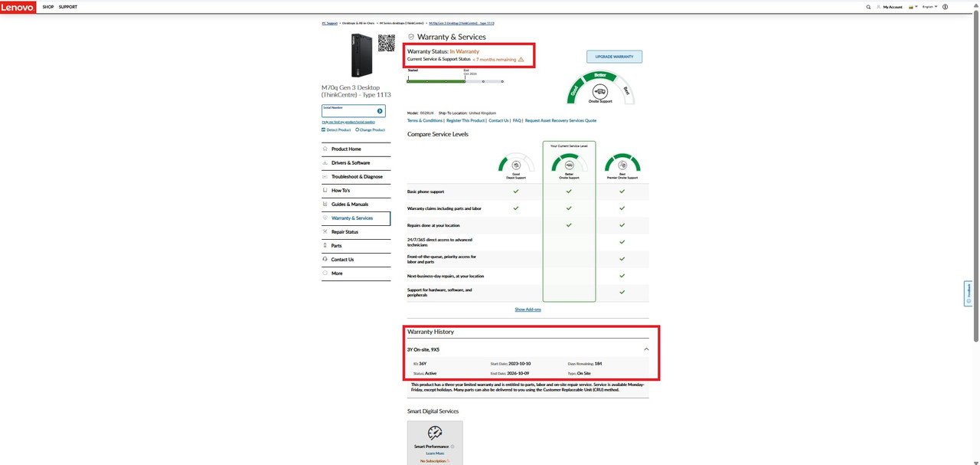The height and width of the screenshot is (465, 980).
Task: Click the start date "2023-10-10"
Action: pos(519,363)
